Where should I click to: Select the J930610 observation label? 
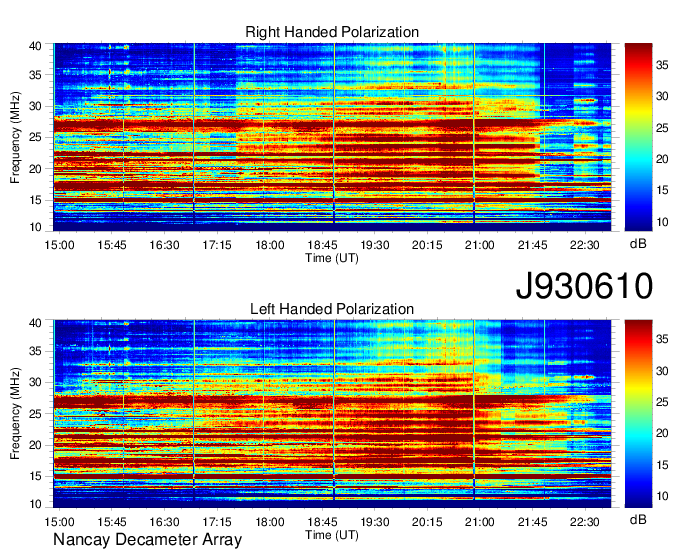pyautogui.click(x=584, y=286)
